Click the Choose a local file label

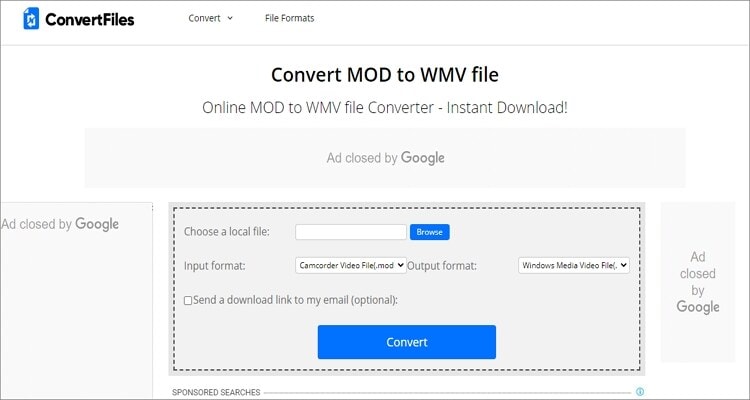coord(227,232)
